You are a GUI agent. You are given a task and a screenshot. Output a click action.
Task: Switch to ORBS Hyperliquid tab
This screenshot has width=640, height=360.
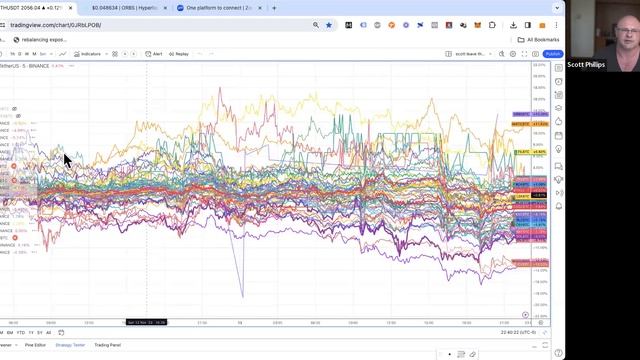(124, 8)
